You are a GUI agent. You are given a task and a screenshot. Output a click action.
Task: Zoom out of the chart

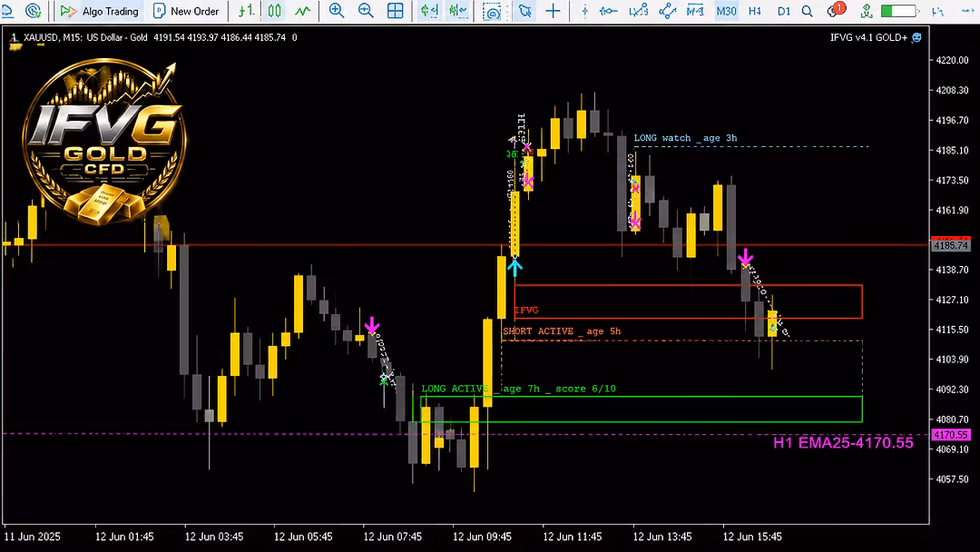point(366,11)
